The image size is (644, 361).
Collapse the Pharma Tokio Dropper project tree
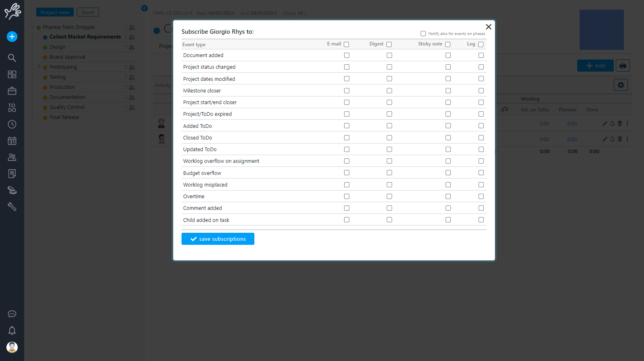(x=33, y=27)
